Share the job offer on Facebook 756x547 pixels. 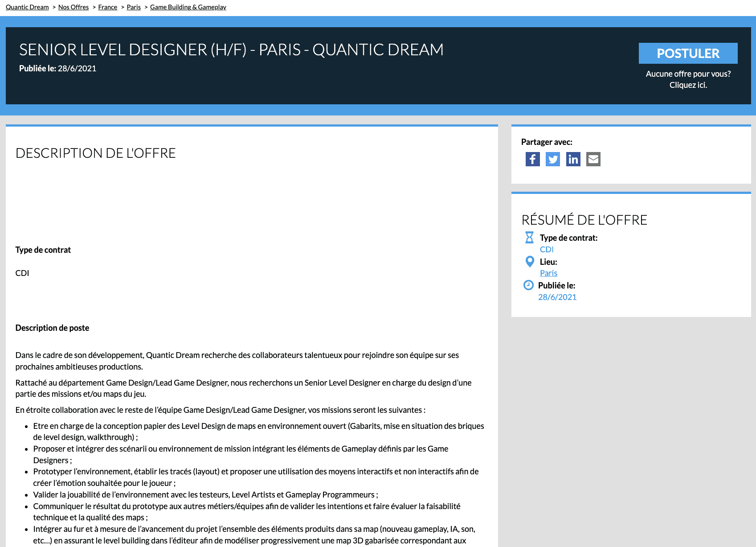pos(532,159)
